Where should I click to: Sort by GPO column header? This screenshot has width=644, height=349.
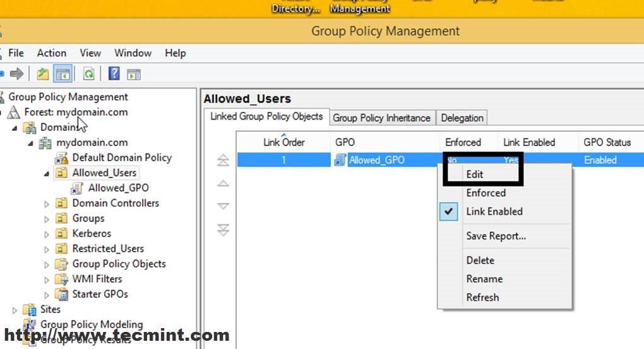pos(385,142)
